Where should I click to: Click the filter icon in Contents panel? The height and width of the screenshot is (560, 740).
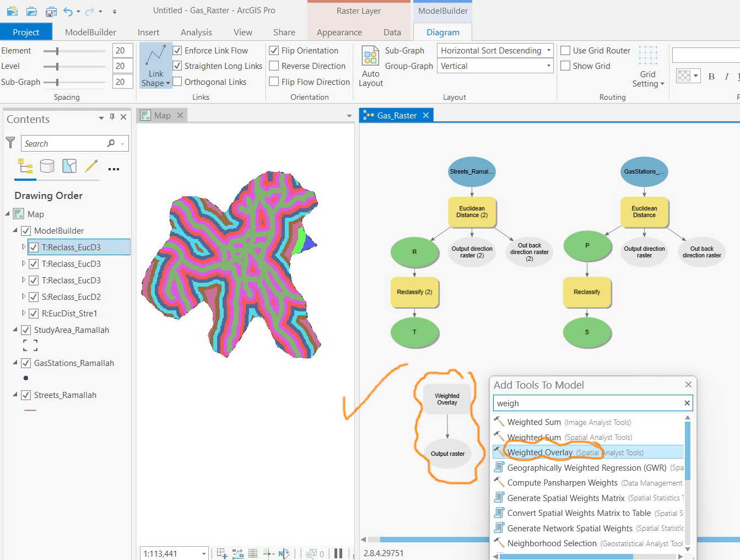[x=10, y=143]
